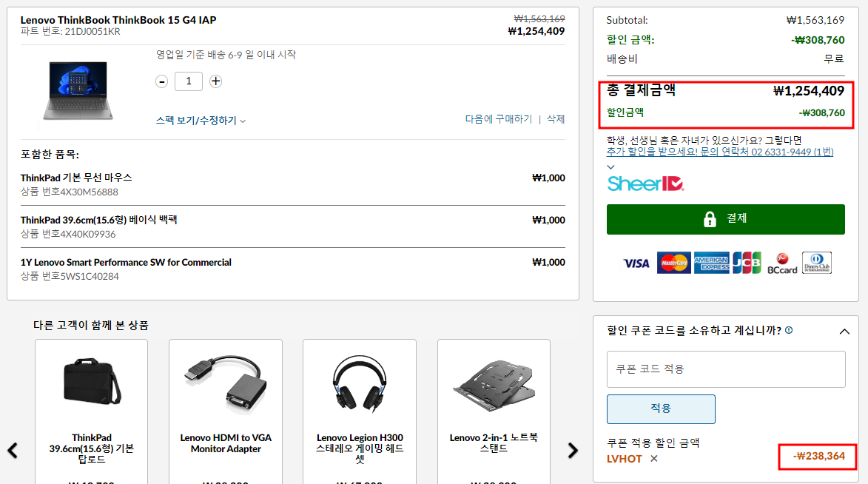Click 상품 번호4X30M56888 text
The image size is (868, 484).
click(70, 192)
